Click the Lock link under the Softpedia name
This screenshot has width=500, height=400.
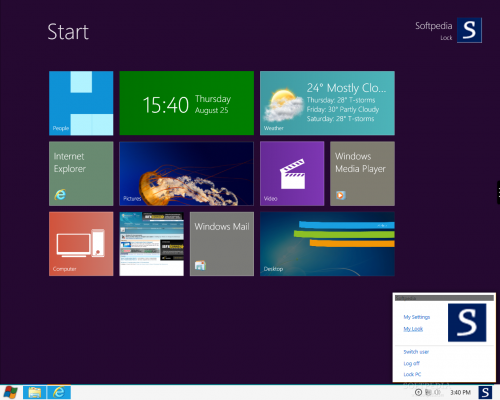(x=446, y=38)
